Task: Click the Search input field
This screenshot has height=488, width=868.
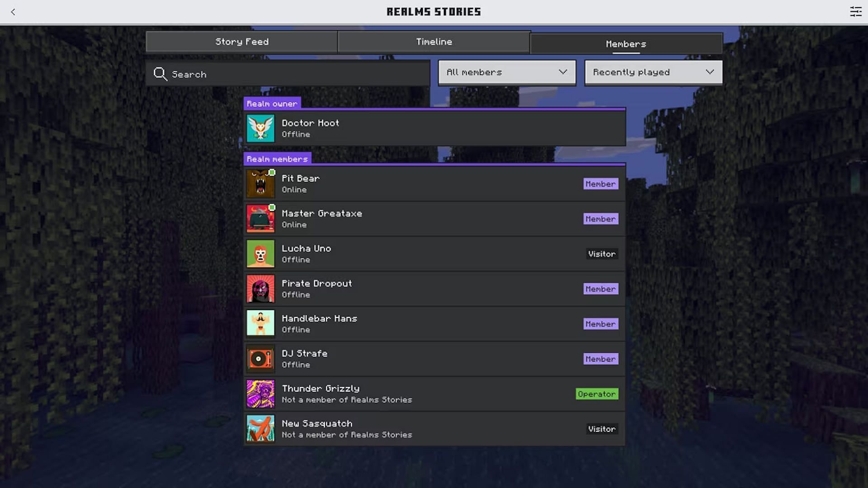Action: pyautogui.click(x=288, y=73)
